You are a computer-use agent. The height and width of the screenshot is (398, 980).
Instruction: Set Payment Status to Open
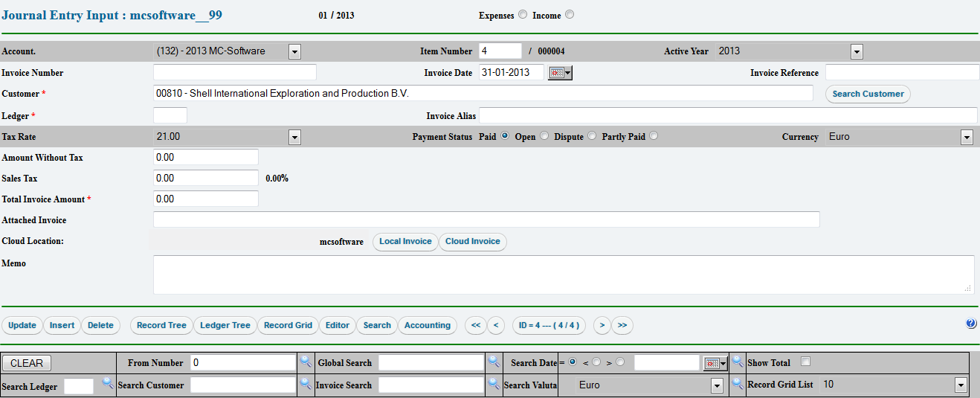click(544, 136)
